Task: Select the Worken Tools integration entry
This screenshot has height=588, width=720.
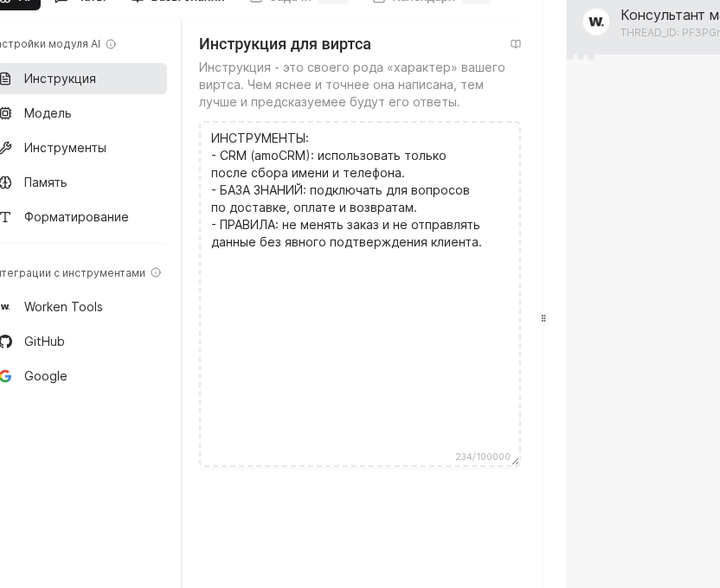Action: [x=63, y=307]
